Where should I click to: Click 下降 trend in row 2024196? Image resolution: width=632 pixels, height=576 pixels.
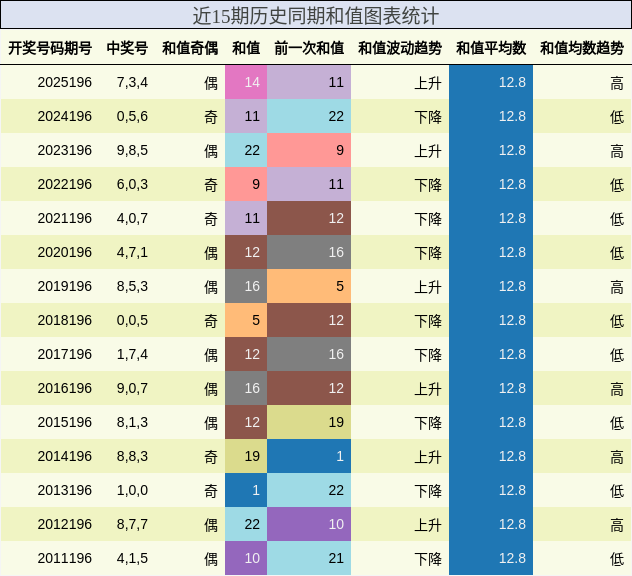[428, 117]
